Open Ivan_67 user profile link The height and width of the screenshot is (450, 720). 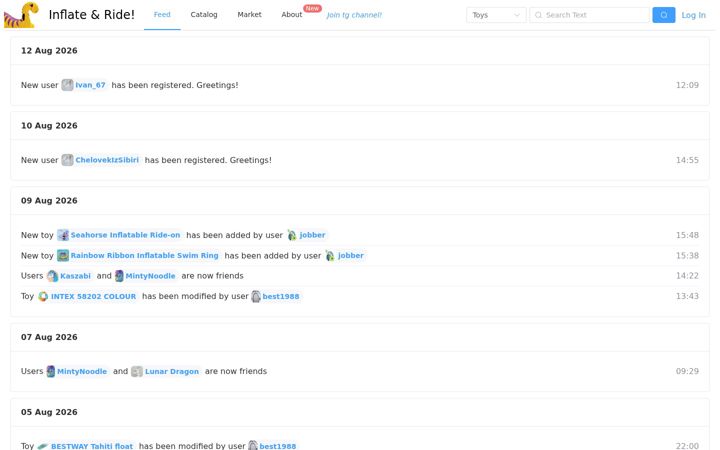[90, 85]
